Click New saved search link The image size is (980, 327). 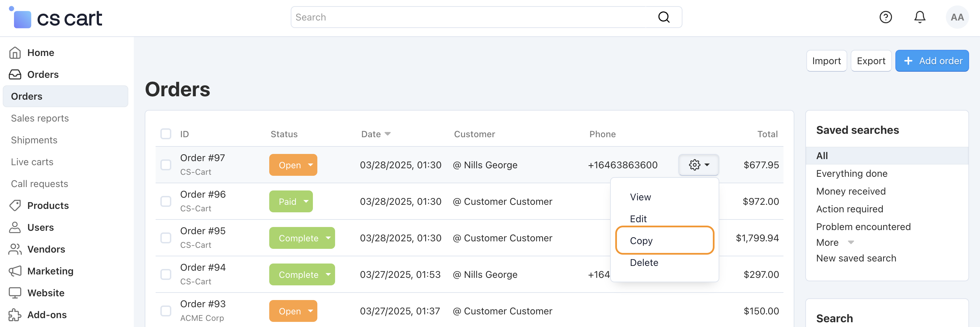click(856, 258)
